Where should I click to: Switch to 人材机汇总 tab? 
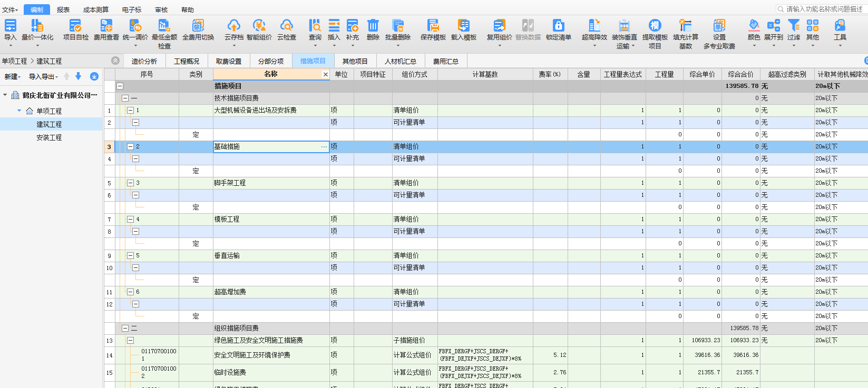[400, 61]
